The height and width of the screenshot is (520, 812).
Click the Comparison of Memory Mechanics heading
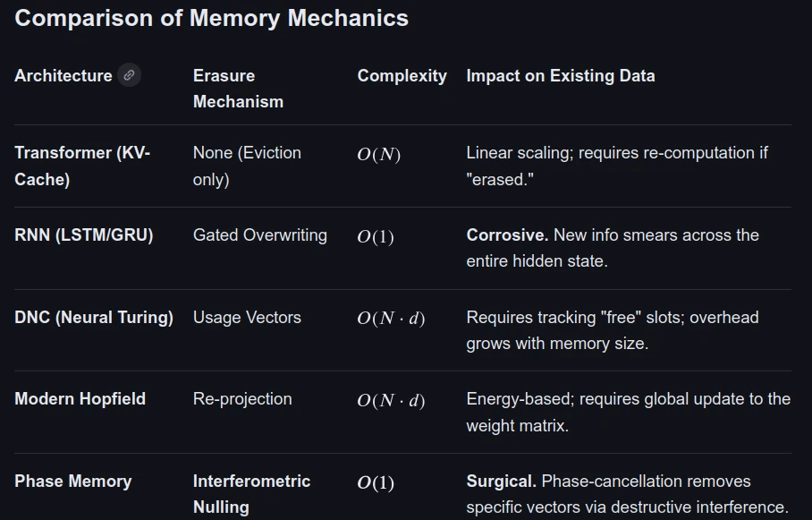tap(211, 18)
